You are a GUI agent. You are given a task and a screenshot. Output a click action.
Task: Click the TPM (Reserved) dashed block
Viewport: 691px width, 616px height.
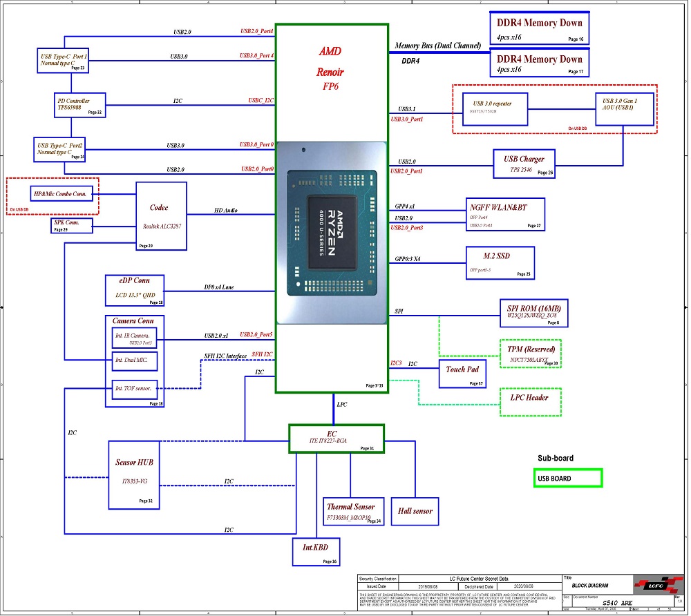click(x=532, y=355)
